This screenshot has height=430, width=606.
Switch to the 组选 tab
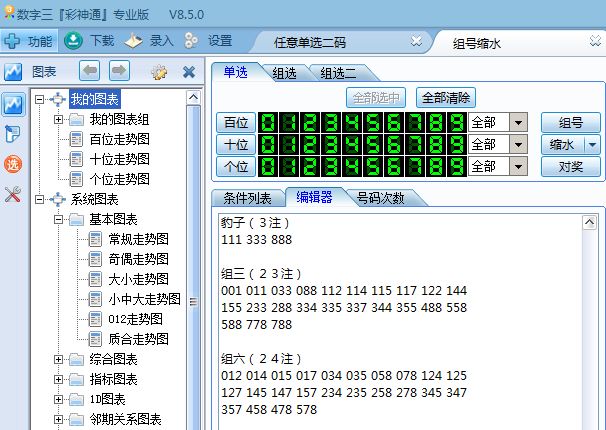click(284, 72)
